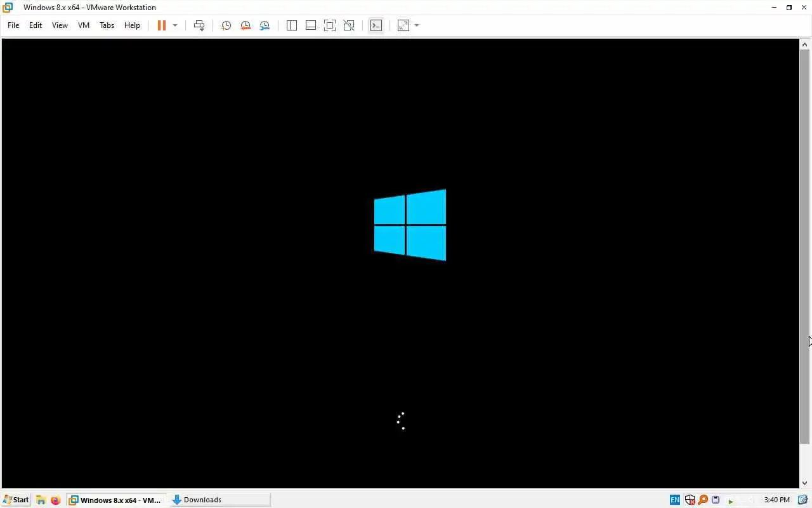Expand the power options dropdown arrow
This screenshot has height=508, width=812.
tap(175, 25)
